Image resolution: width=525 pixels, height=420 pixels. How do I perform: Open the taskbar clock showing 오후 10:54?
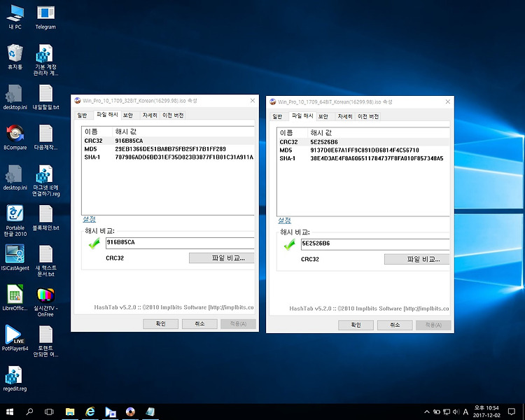(486, 412)
